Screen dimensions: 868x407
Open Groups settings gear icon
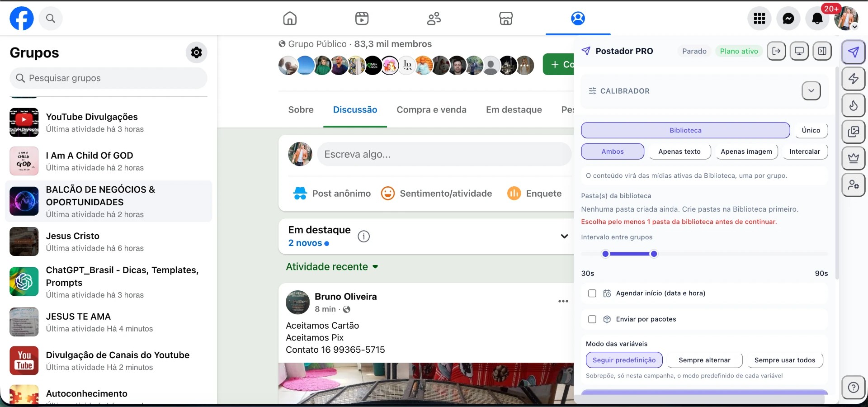(197, 52)
